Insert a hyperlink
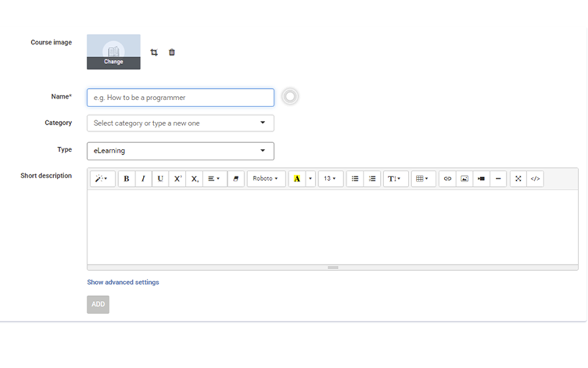Image resolution: width=588 pixels, height=368 pixels. (447, 179)
